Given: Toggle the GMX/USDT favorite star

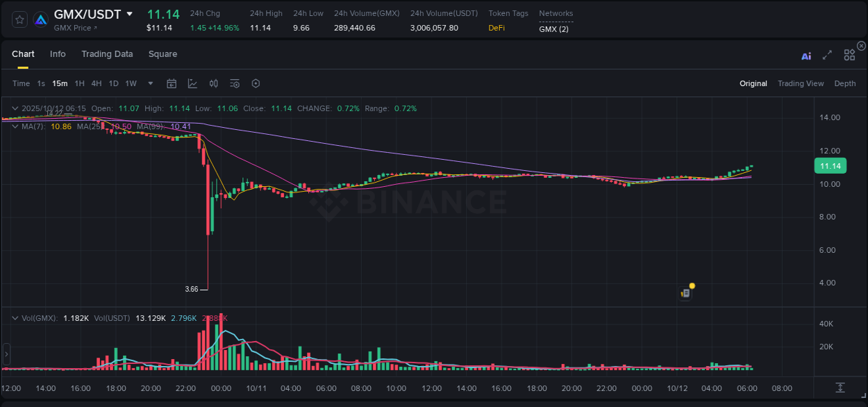Looking at the screenshot, I should pos(19,20).
